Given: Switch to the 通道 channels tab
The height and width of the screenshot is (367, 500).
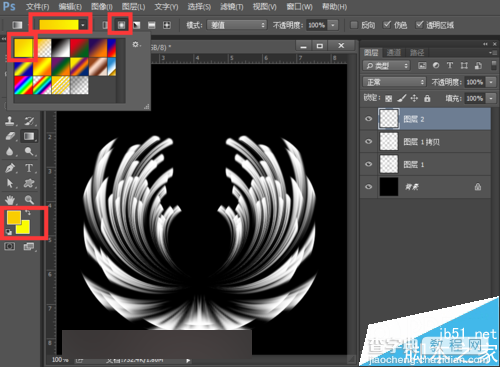Looking at the screenshot, I should tap(394, 52).
